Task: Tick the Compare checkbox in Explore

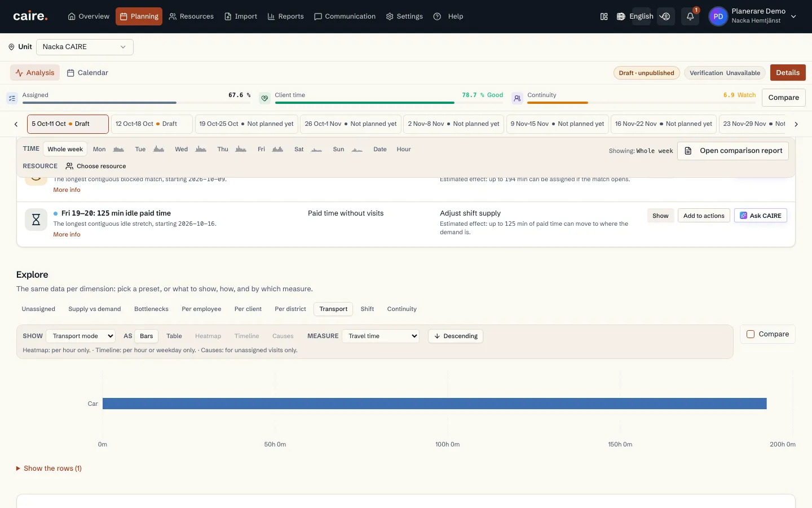Action: (751, 334)
